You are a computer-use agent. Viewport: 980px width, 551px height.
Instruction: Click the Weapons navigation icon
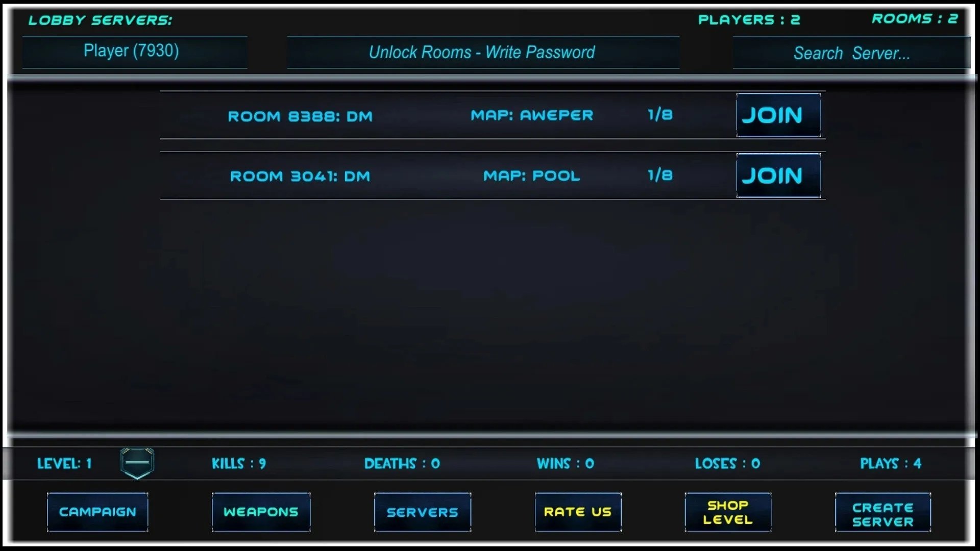click(x=260, y=511)
